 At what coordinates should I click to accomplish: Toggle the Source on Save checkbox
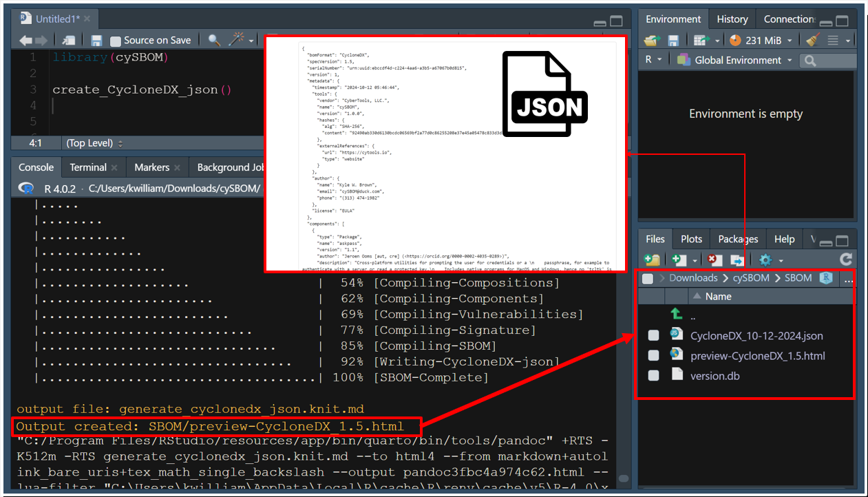(116, 41)
